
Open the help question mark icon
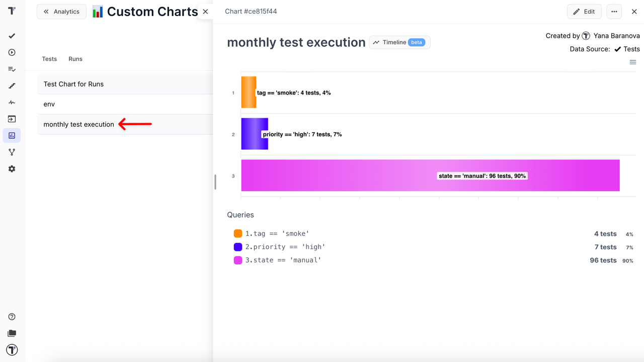coord(12,316)
